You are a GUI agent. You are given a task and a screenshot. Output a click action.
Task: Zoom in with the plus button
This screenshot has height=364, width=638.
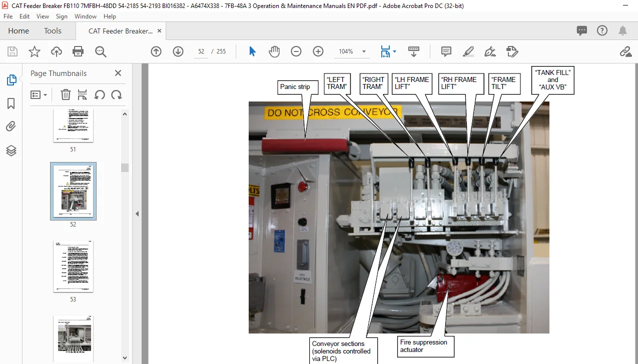[x=318, y=51]
